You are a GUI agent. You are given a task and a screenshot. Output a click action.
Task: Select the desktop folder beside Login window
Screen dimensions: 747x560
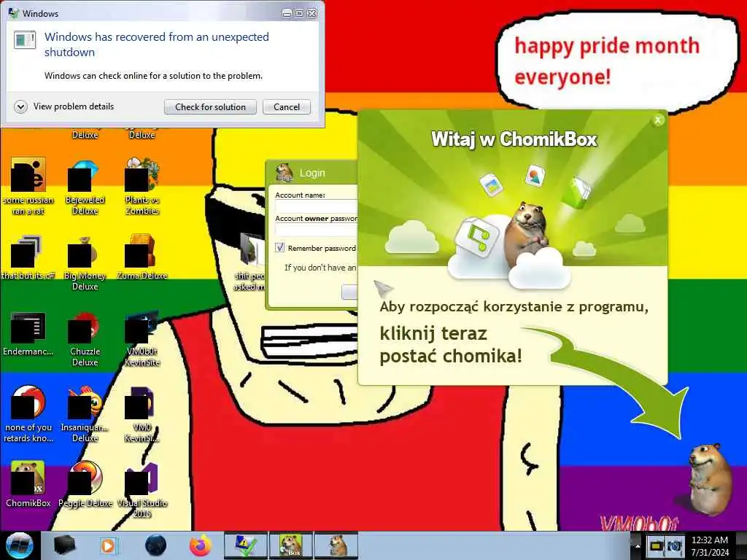(249, 261)
